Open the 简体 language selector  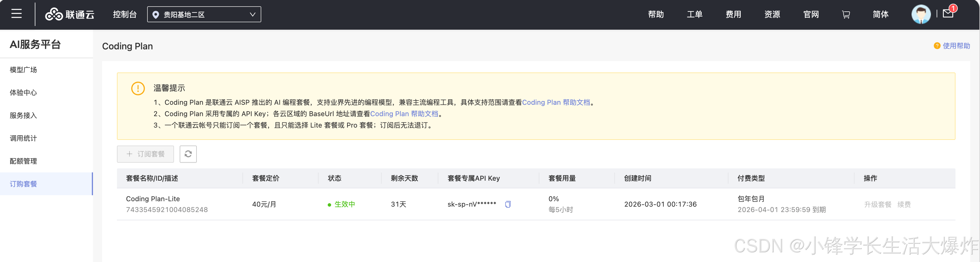(880, 15)
